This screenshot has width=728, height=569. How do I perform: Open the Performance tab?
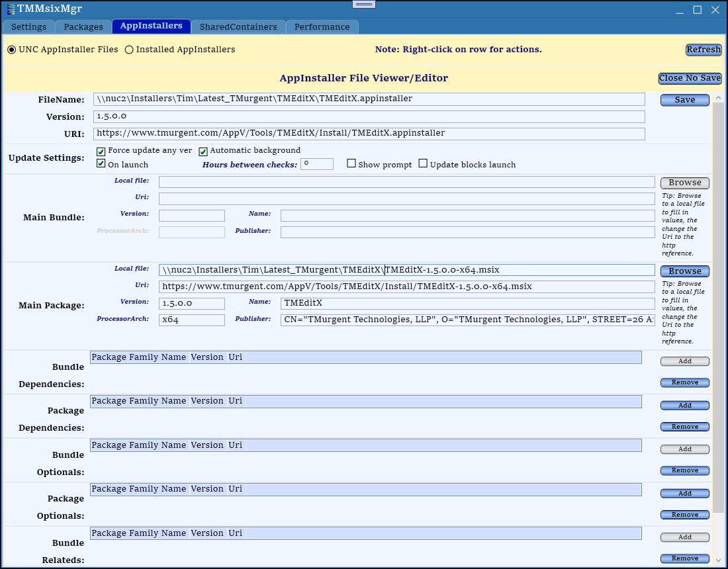point(322,27)
